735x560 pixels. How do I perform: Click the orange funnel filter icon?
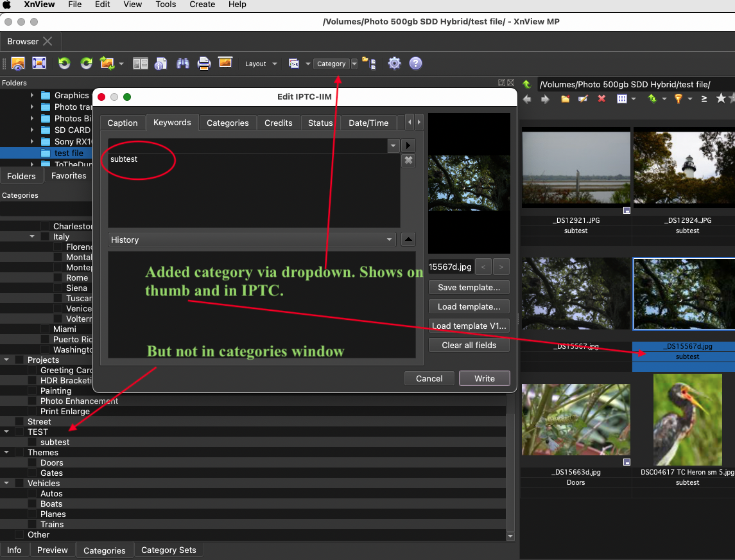(x=678, y=99)
